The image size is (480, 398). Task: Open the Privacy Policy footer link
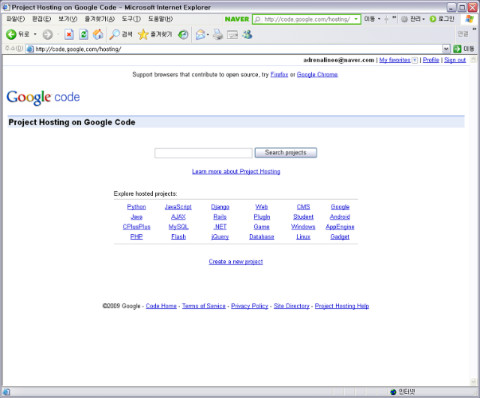250,306
